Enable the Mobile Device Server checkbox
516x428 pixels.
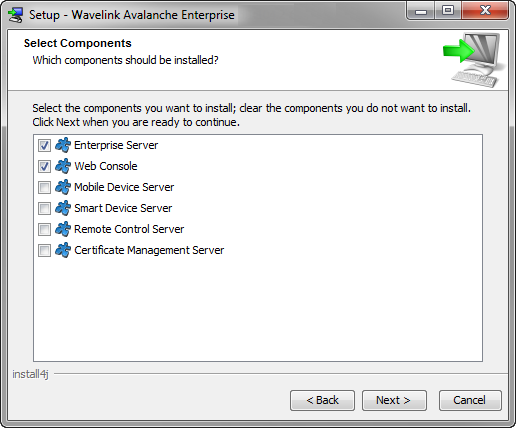tap(44, 187)
